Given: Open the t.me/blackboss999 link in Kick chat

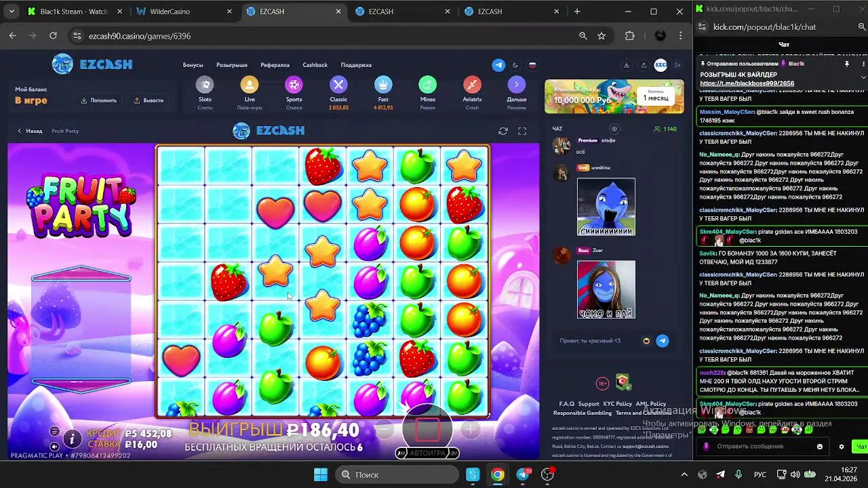Looking at the screenshot, I should tap(747, 83).
